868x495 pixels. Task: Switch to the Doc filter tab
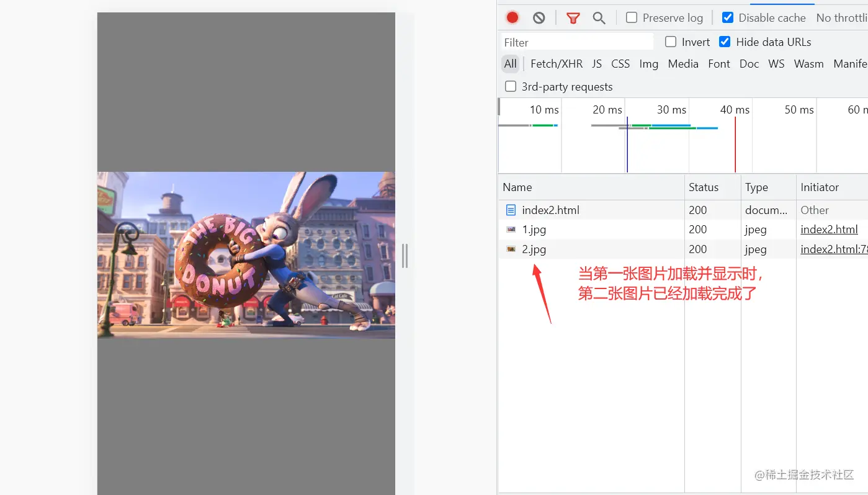tap(749, 63)
